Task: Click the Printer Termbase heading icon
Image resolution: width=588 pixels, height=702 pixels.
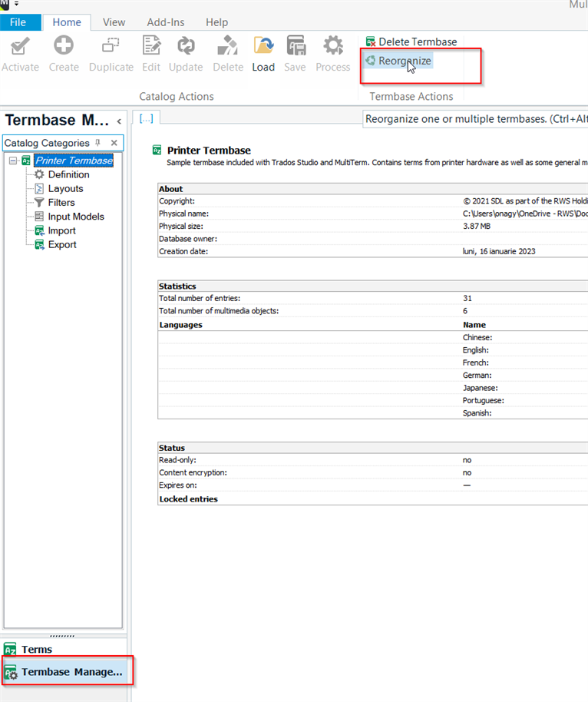Action: 157,150
